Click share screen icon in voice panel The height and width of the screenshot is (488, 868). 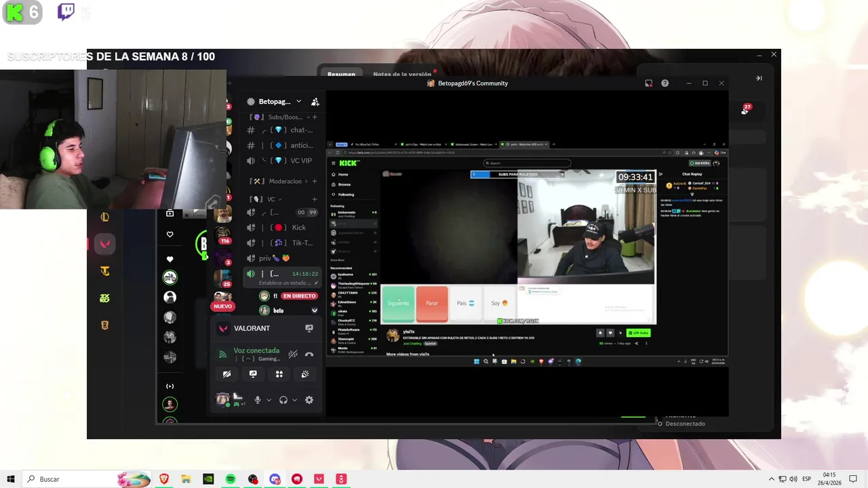(x=253, y=374)
